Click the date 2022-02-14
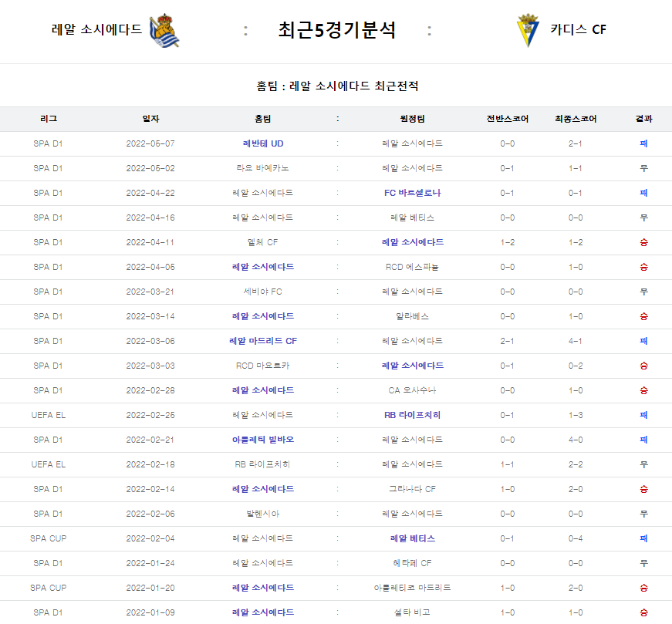This screenshot has width=672, height=624. (150, 489)
